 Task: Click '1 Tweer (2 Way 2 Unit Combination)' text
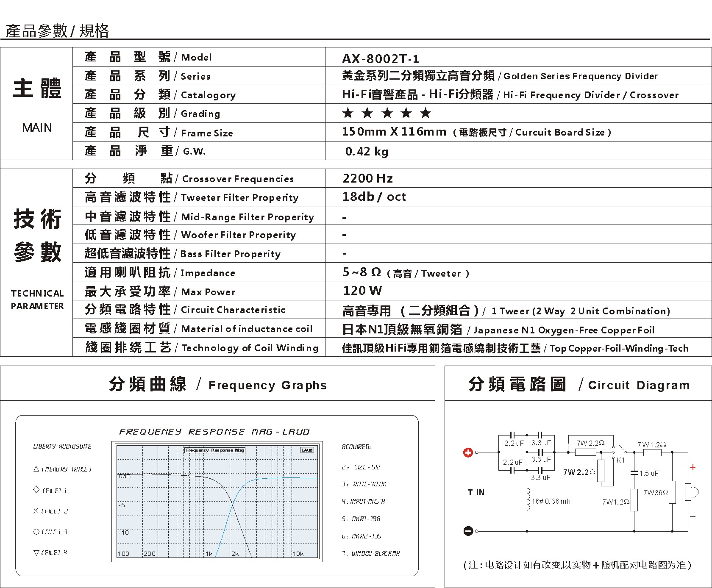(581, 311)
